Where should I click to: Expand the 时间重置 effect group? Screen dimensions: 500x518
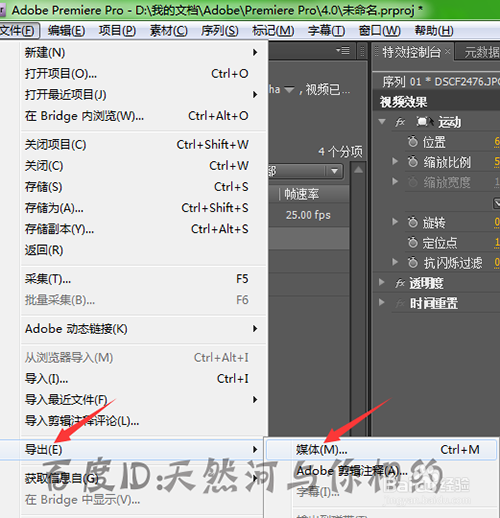coord(382,303)
